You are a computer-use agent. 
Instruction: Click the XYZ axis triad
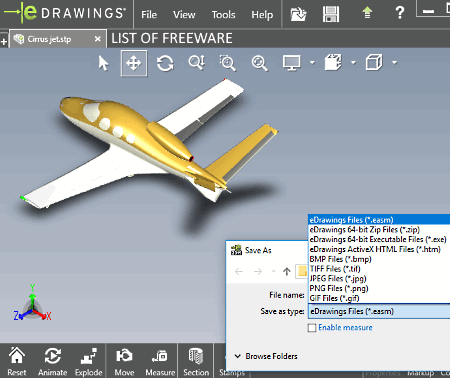coord(32,304)
